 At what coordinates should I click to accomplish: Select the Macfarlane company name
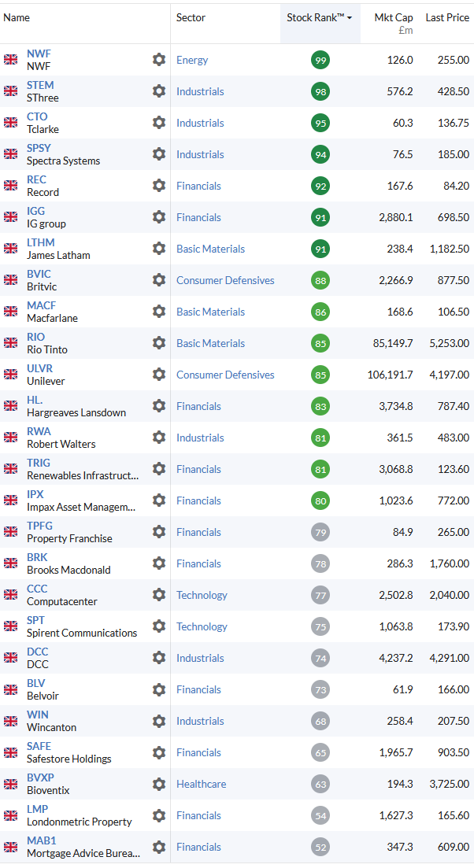(52, 318)
